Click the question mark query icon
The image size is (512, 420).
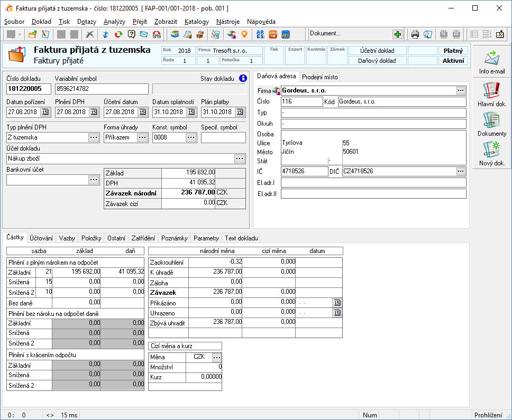(x=131, y=34)
